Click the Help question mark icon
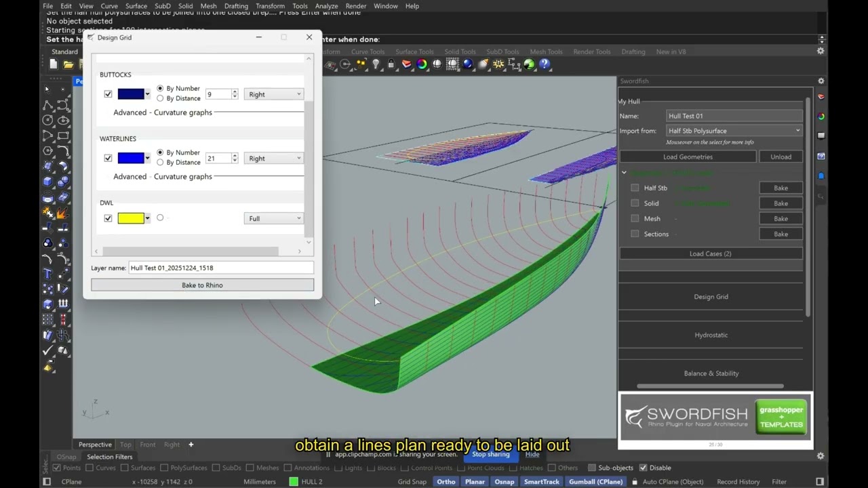The height and width of the screenshot is (488, 868). click(x=545, y=64)
